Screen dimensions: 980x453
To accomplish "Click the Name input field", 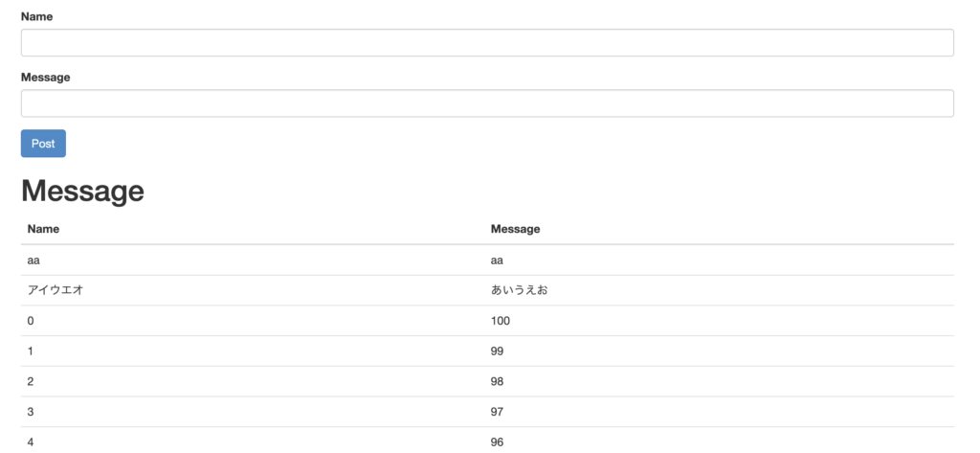I will (x=487, y=42).
